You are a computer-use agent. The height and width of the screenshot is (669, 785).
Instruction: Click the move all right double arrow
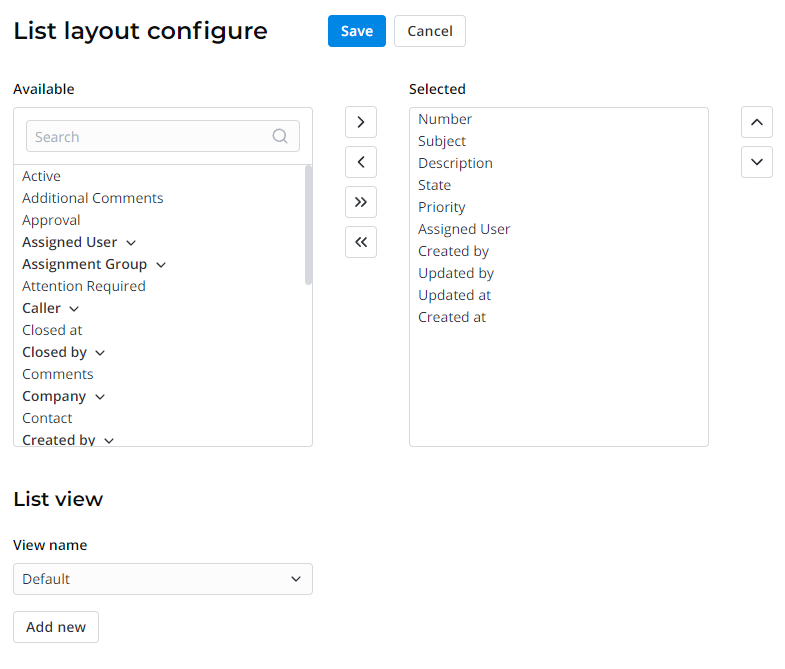pyautogui.click(x=360, y=202)
